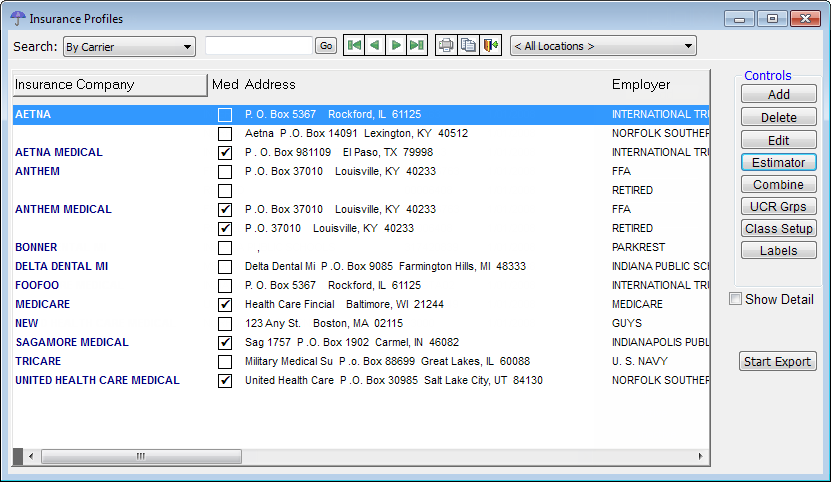The height and width of the screenshot is (482, 831).
Task: Toggle Med for Aetna Lexington row
Action: 225,134
